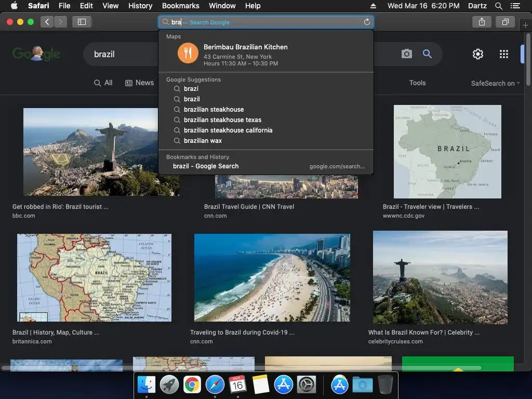Switch to the All results tab
The height and width of the screenshot is (399, 532).
[103, 83]
